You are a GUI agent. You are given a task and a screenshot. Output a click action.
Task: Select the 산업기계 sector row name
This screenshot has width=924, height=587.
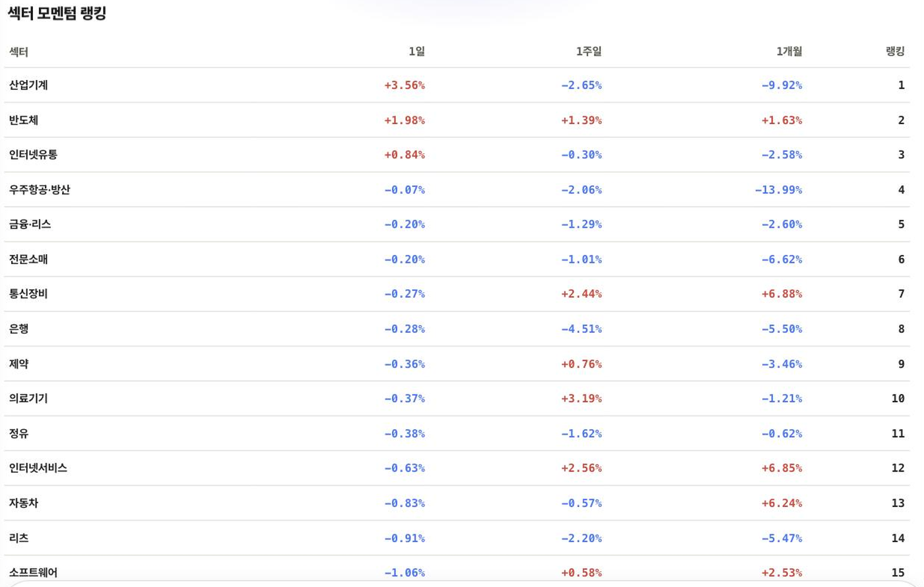(28, 85)
